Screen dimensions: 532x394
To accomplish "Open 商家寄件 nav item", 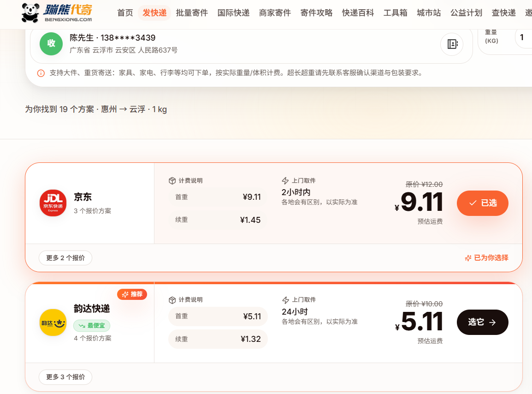I will 275,13.
